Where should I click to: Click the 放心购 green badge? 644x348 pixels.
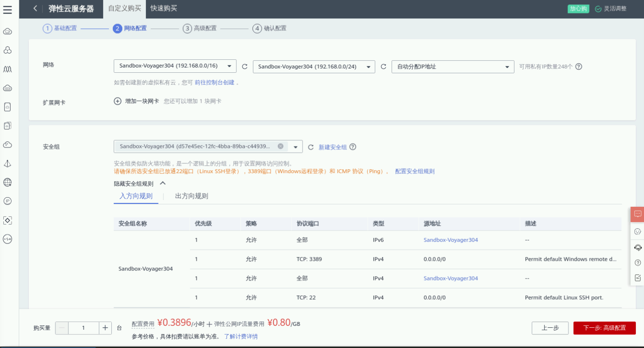tap(578, 9)
